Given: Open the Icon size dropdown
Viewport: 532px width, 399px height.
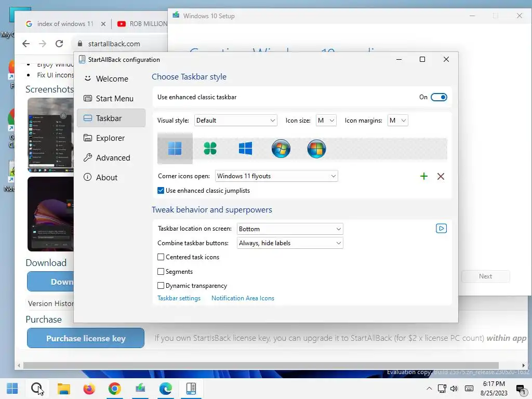Looking at the screenshot, I should point(326,121).
